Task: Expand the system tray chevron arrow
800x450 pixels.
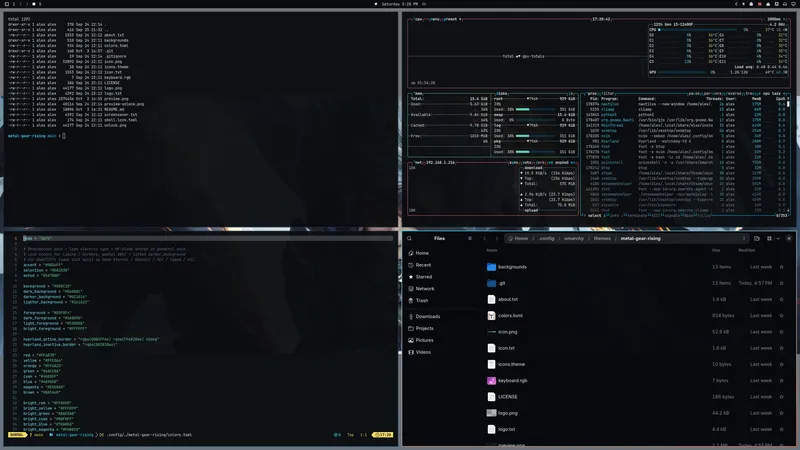Action: pyautogui.click(x=736, y=4)
